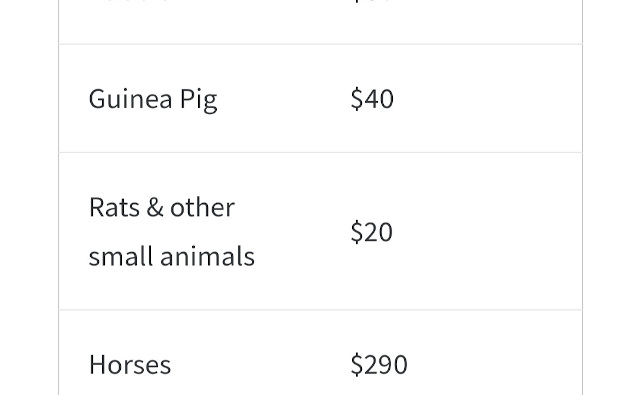Click the word small
This screenshot has height=395, width=640.
tap(121, 256)
